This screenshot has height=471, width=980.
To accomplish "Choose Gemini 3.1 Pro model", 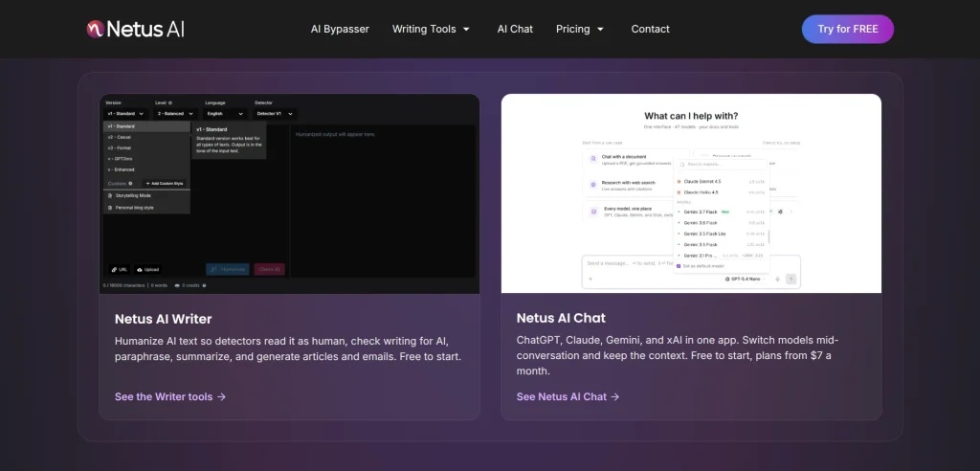I will coord(721,256).
